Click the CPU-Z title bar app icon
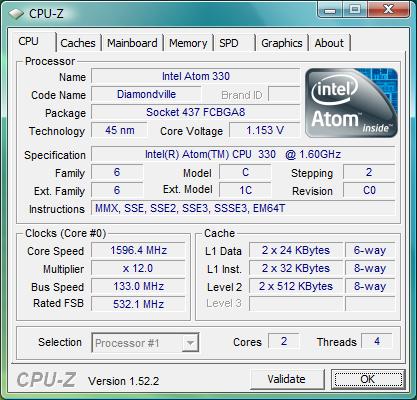Screen dimensions: 417x400 tap(16, 14)
